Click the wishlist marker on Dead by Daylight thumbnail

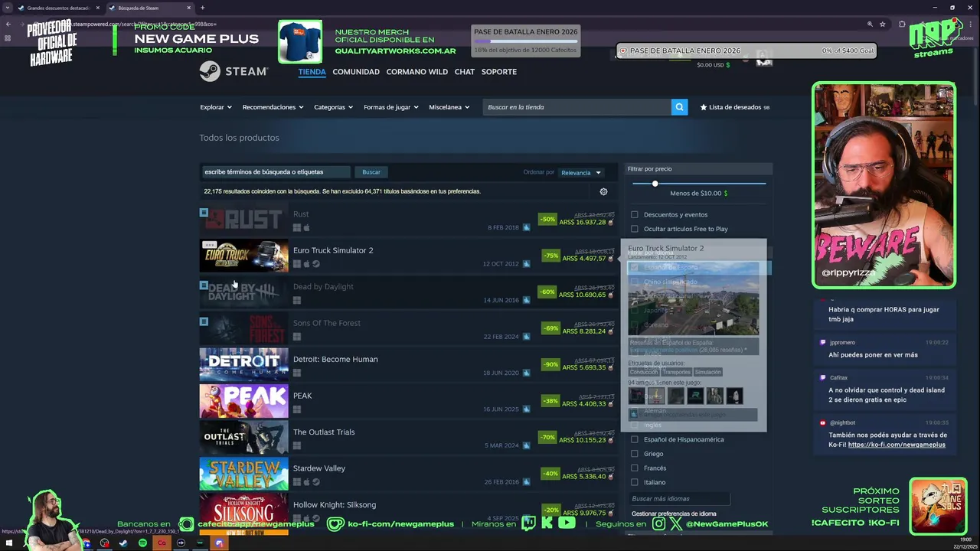[x=204, y=285]
